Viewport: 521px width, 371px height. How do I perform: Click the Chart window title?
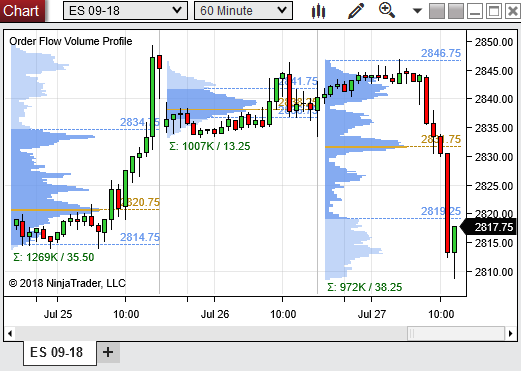[x=21, y=11]
